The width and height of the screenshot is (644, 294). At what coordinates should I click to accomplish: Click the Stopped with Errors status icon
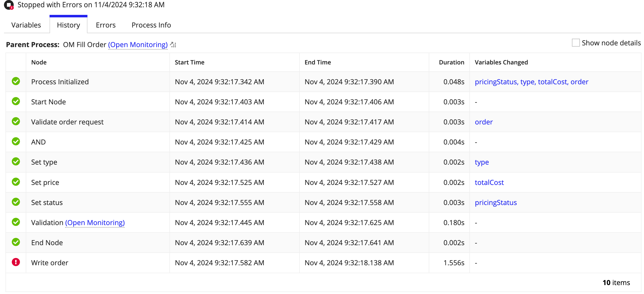pos(9,5)
